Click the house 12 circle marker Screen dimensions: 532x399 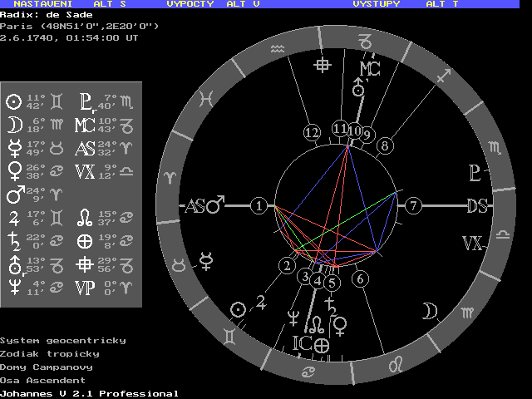coord(312,132)
